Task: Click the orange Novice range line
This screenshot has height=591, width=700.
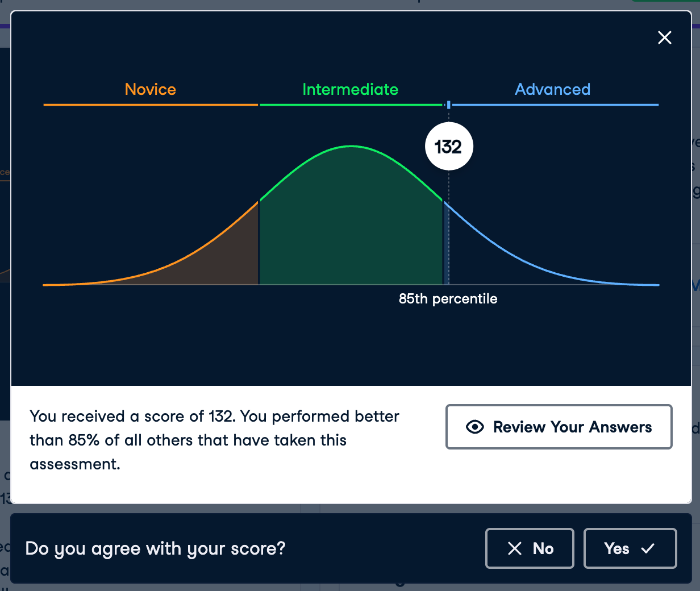Action: pos(151,105)
